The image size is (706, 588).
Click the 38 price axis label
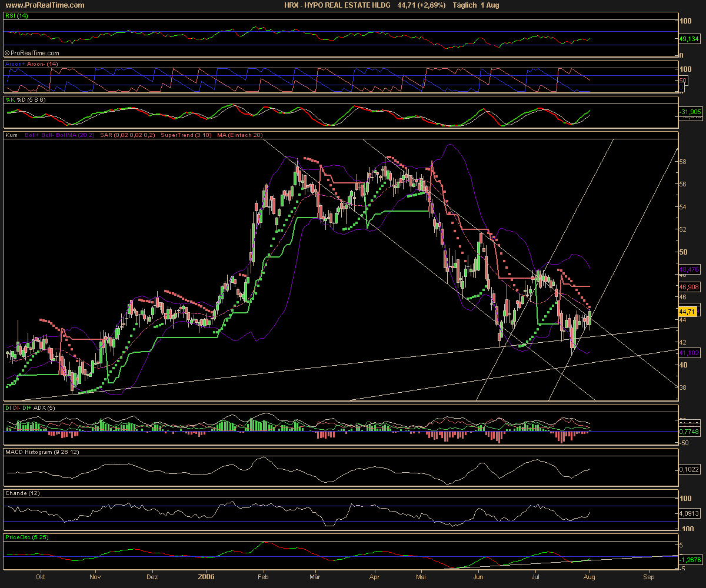pos(684,387)
